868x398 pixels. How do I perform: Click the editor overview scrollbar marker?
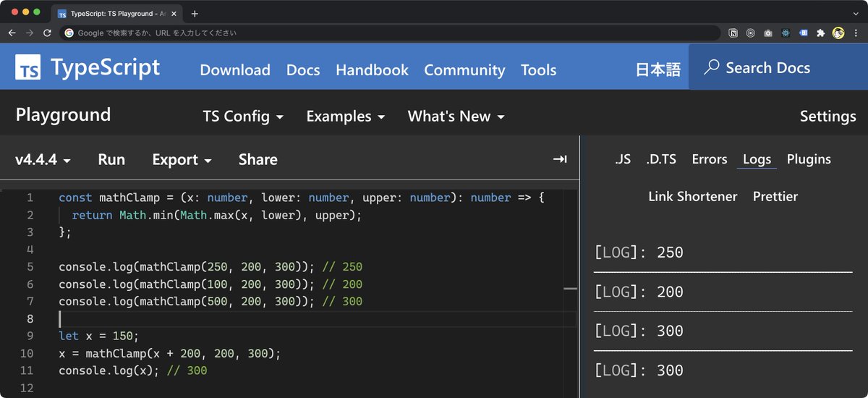point(570,288)
